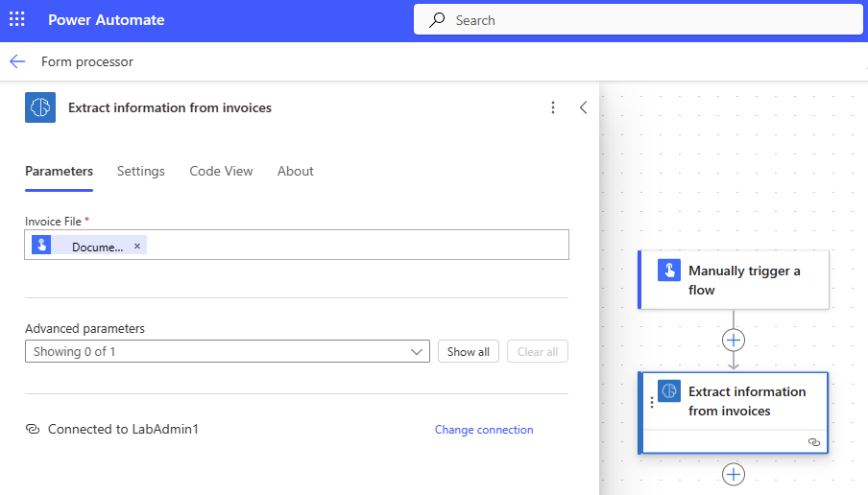Open the canvas card's vertical dots menu
This screenshot has width=868, height=495.
[x=652, y=403]
